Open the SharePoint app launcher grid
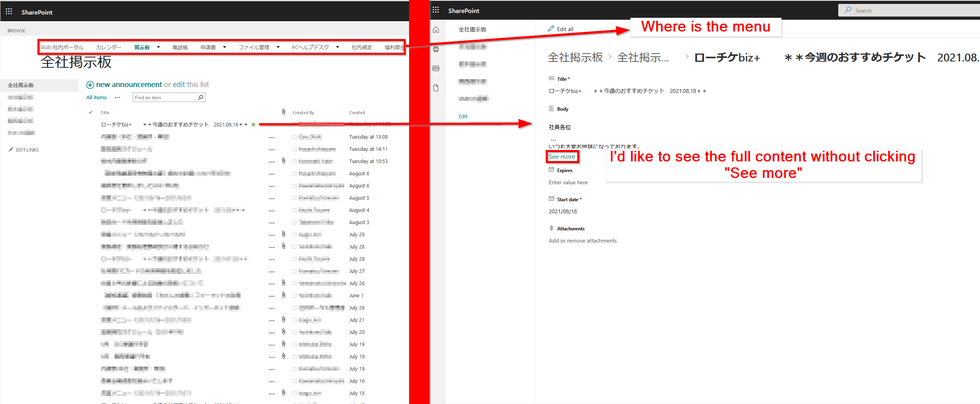Image resolution: width=980 pixels, height=404 pixels. pyautogui.click(x=9, y=11)
